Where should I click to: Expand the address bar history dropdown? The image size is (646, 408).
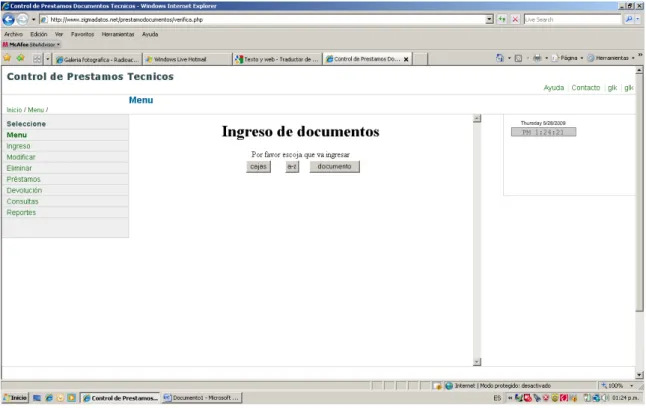point(489,19)
